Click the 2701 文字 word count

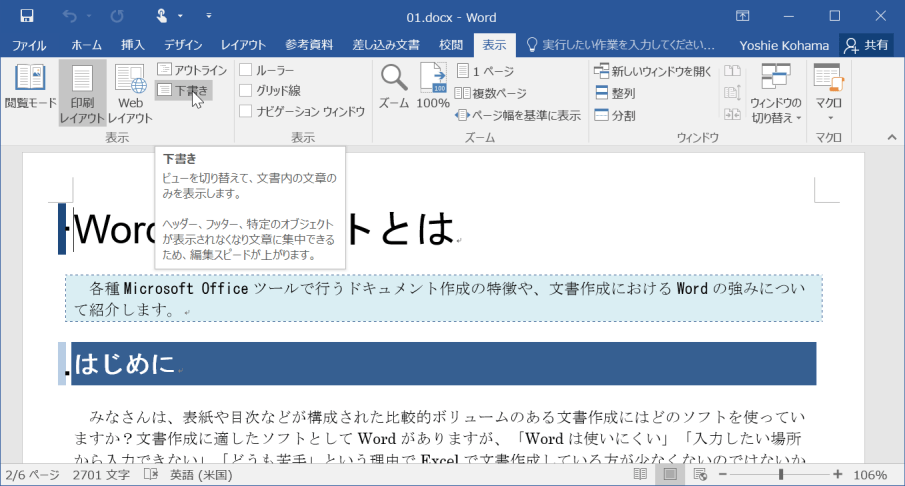101,475
